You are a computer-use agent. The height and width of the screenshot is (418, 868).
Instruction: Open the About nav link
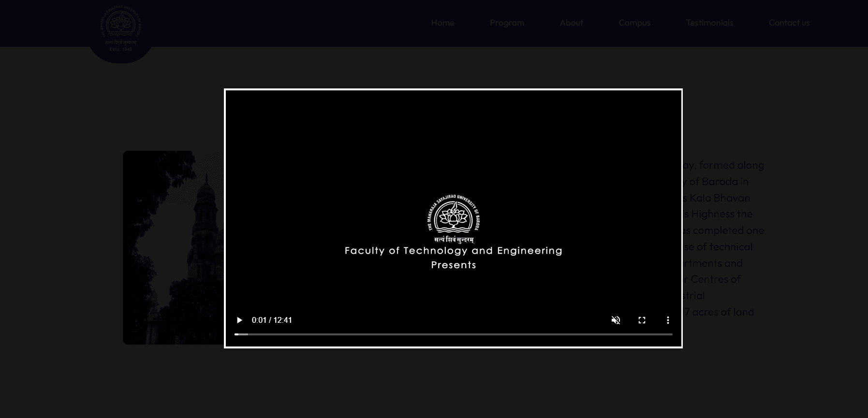point(571,23)
